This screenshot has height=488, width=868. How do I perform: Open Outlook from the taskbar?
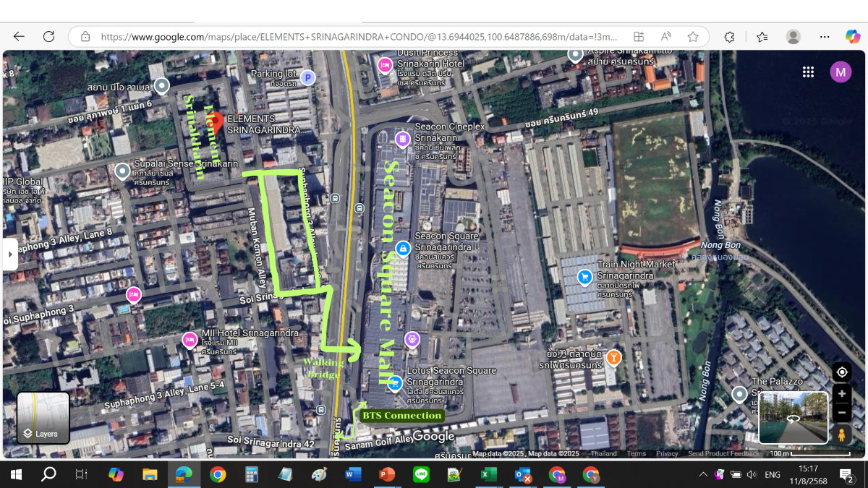pyautogui.click(x=522, y=474)
